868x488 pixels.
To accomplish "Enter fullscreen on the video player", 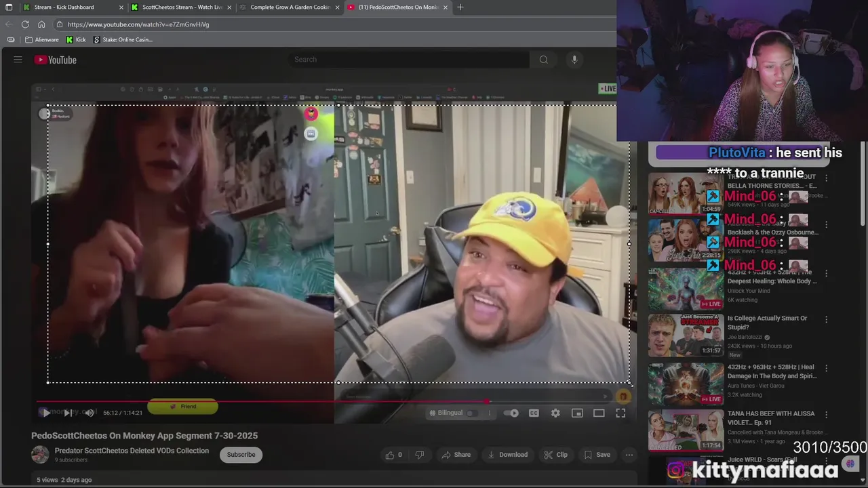I will [620, 413].
